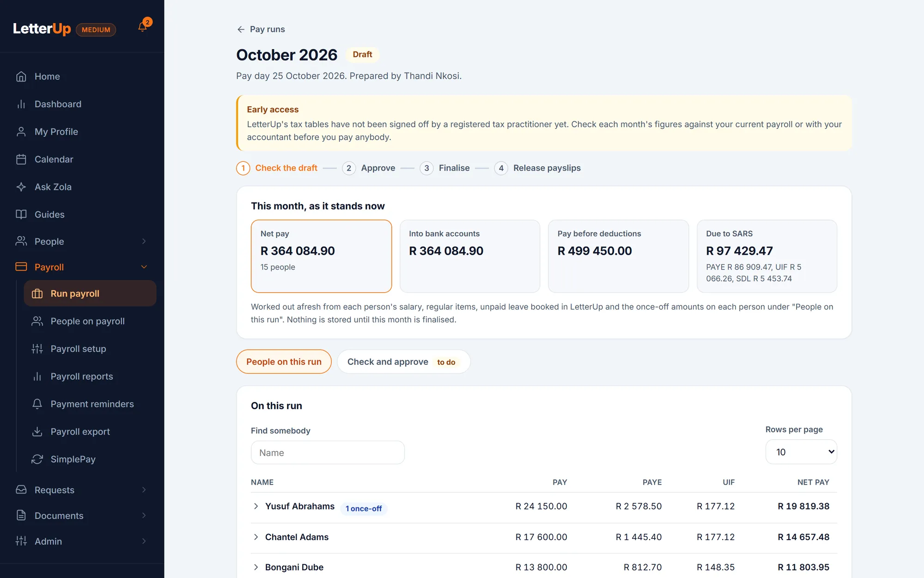
Task: Click the Home house icon
Action: pyautogui.click(x=21, y=76)
